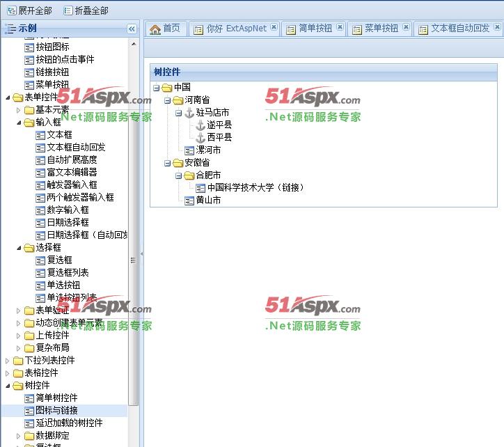Collapse the 示例 side panel with double-arrow icon
The image size is (504, 447).
click(x=132, y=29)
